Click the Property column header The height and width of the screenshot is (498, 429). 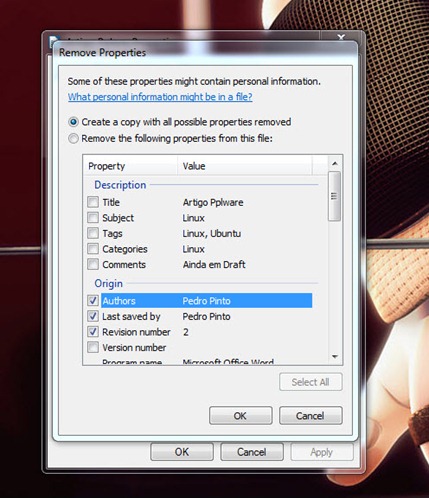click(130, 166)
